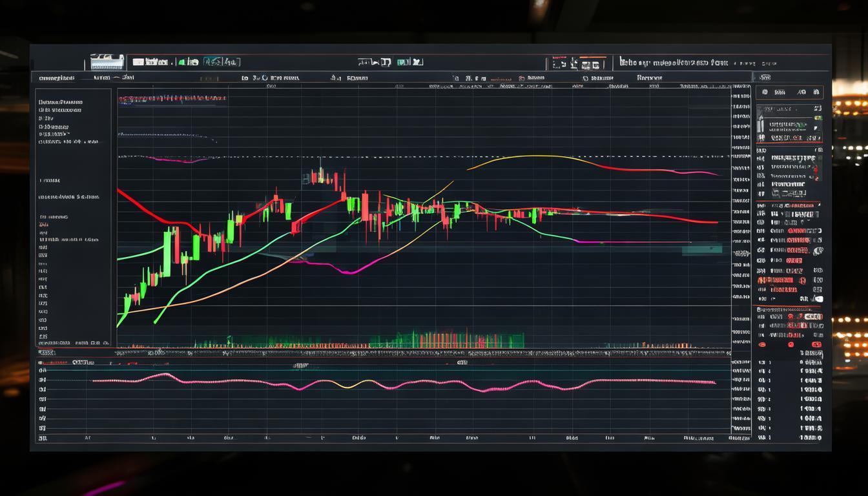Click the first icon in right panel header
This screenshot has width=868, height=496.
point(765,92)
